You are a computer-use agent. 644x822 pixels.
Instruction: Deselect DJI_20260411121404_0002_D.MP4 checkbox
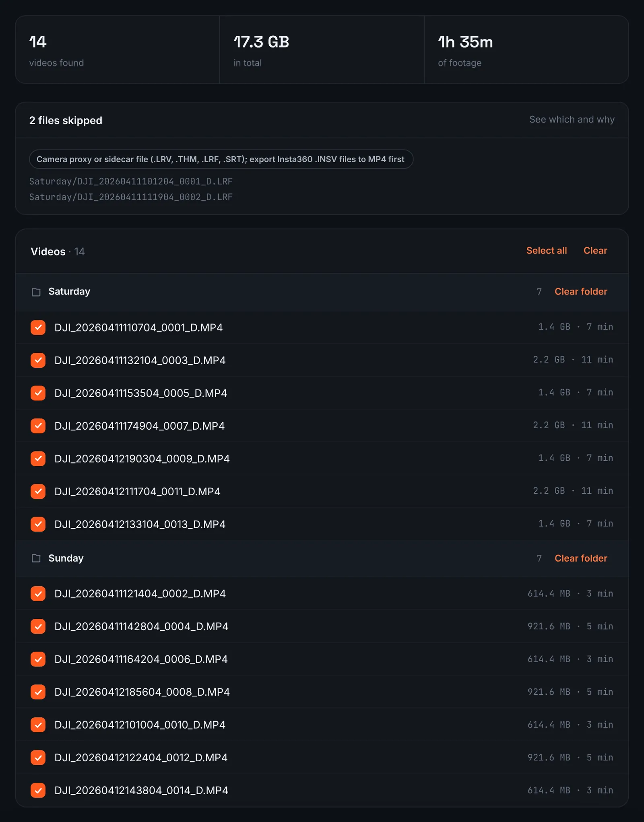click(x=38, y=593)
